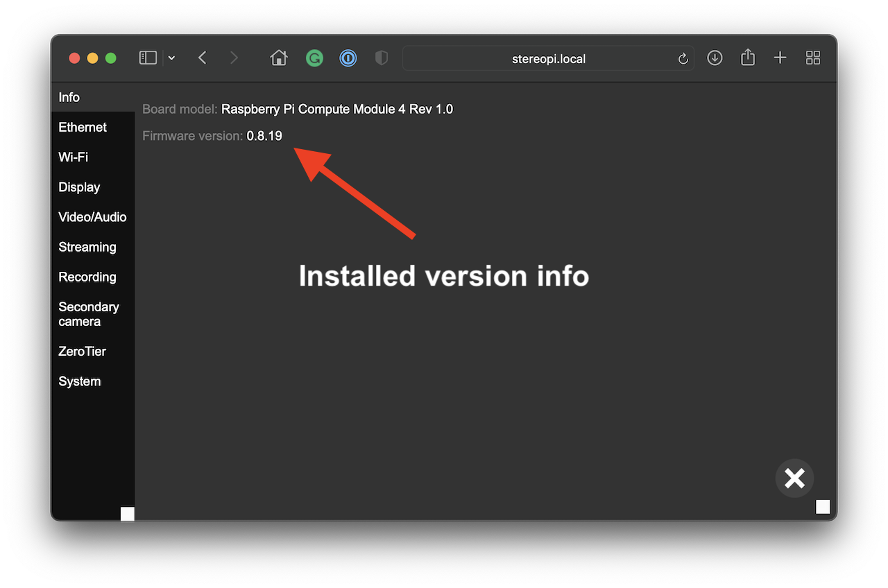Click the Safari sidebar toggle icon
This screenshot has width=888, height=588.
148,58
